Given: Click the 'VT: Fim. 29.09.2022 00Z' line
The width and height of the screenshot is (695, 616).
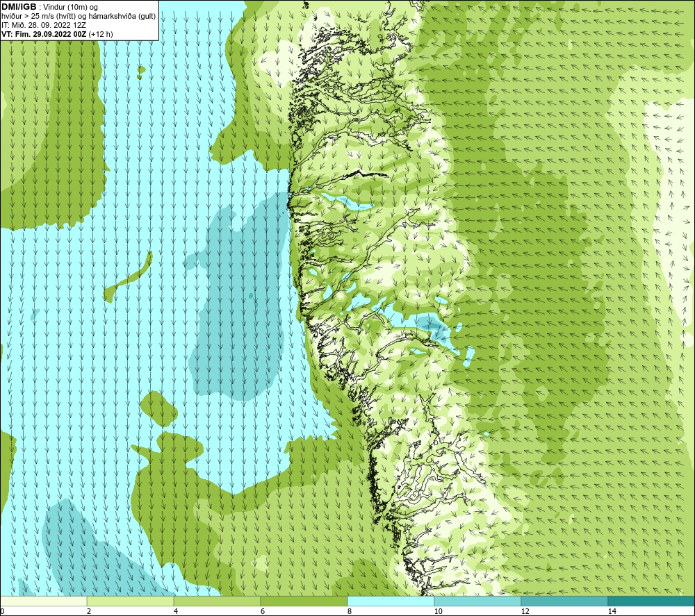Looking at the screenshot, I should pyautogui.click(x=44, y=34).
